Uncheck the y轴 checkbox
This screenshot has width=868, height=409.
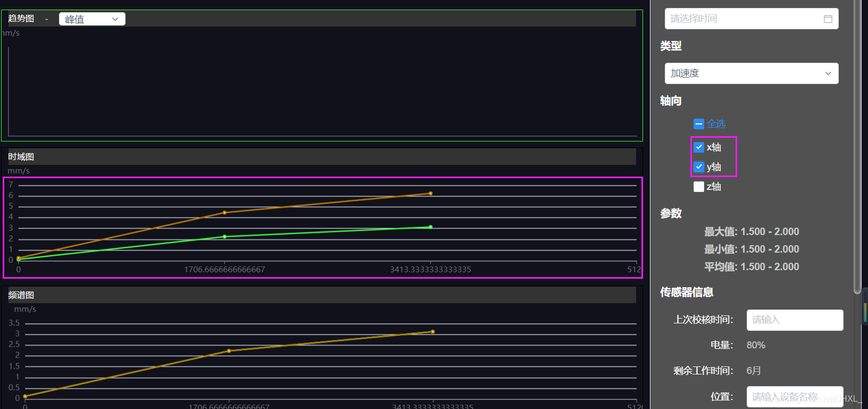click(699, 167)
